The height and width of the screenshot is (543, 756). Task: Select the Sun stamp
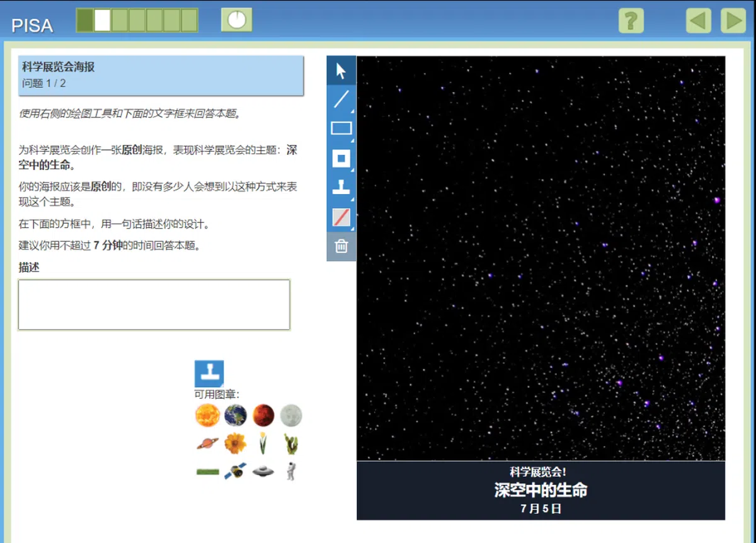[x=208, y=415]
